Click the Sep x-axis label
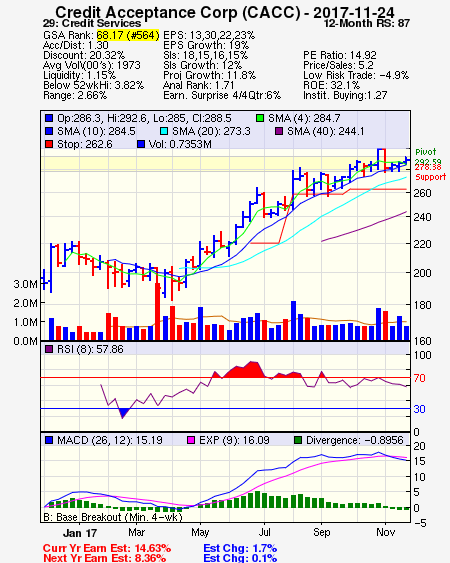The width and height of the screenshot is (450, 563). point(321,532)
